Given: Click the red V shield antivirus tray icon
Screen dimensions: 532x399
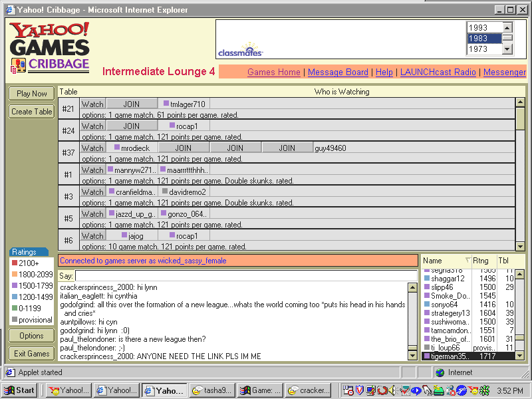Looking at the screenshot, I should 359,390.
